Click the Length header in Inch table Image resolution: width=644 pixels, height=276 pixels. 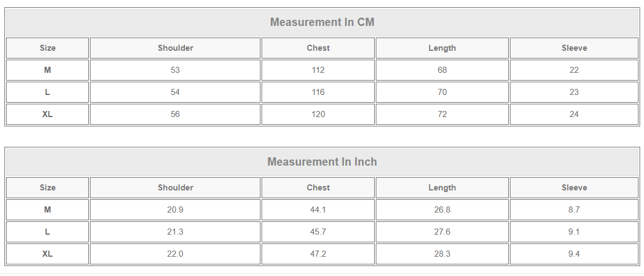(x=442, y=188)
